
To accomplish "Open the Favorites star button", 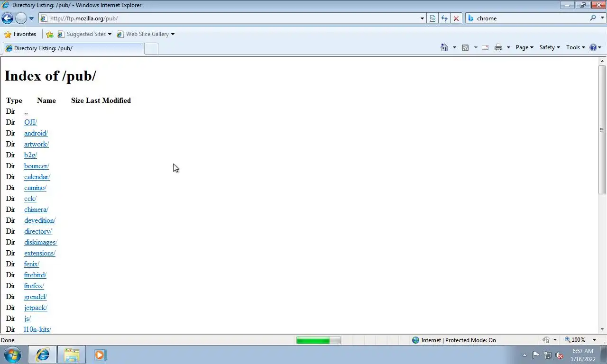I will coord(20,34).
